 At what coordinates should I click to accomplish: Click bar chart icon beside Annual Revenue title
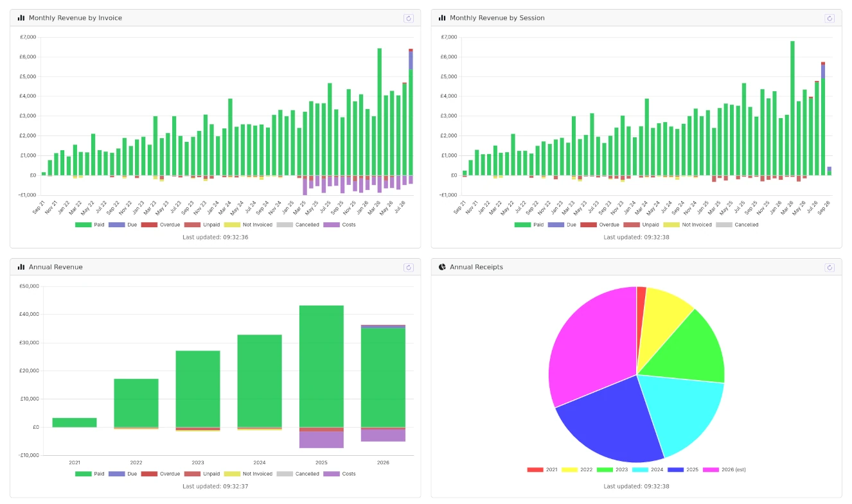[21, 267]
